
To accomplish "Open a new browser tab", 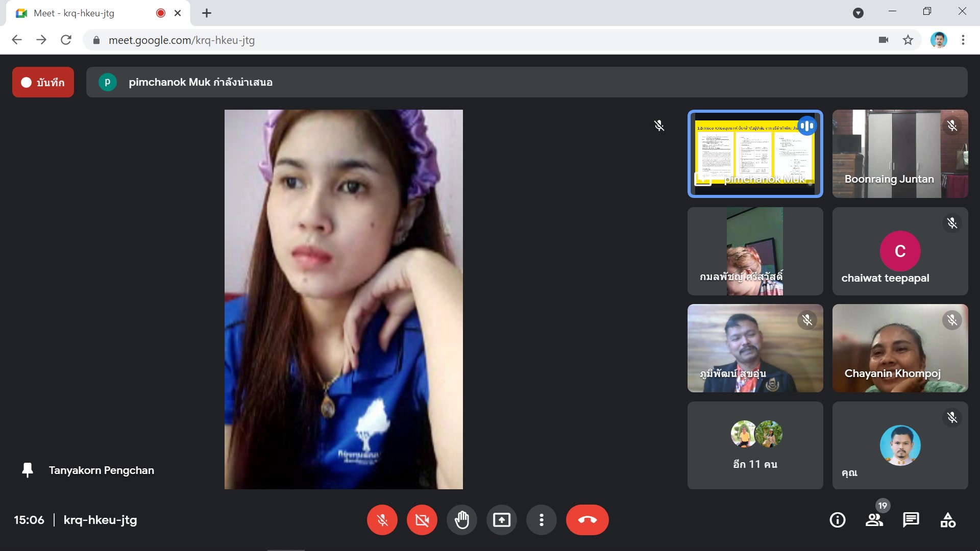I will tap(206, 13).
